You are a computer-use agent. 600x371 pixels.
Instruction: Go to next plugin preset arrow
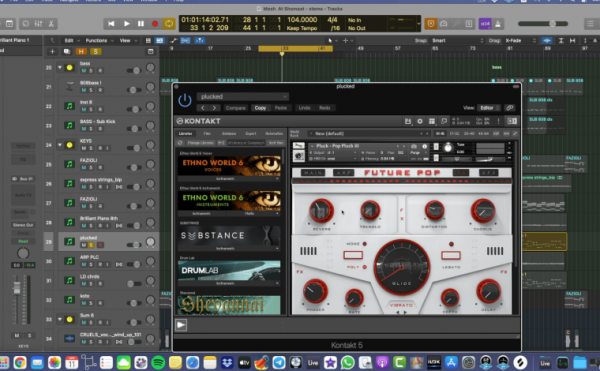point(215,108)
